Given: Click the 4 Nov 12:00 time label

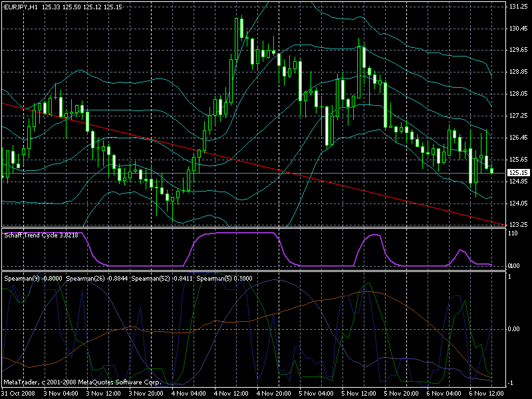Looking at the screenshot, I should (x=231, y=394).
